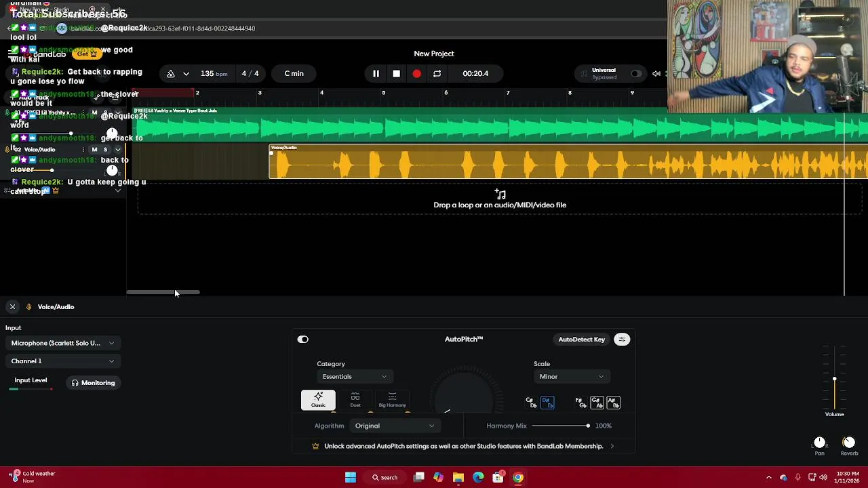This screenshot has width=868, height=488.
Task: Pause playback in the transport bar
Action: click(376, 73)
